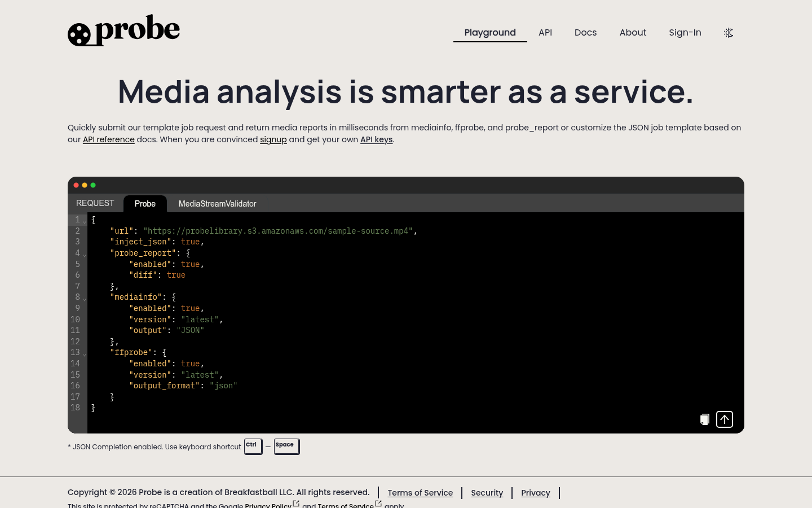812x508 pixels.
Task: Click the "output_format" key on line 16
Action: tap(165, 386)
